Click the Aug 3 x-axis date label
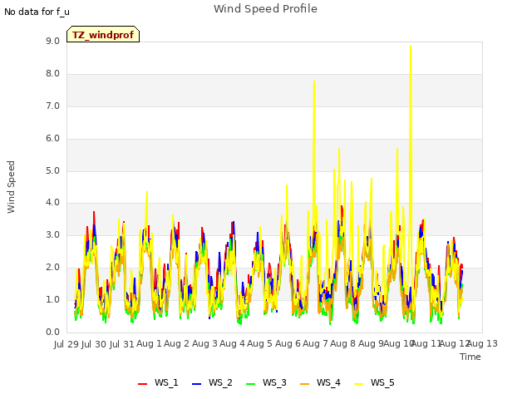Viewport: 532px width, 399px height. tap(205, 343)
